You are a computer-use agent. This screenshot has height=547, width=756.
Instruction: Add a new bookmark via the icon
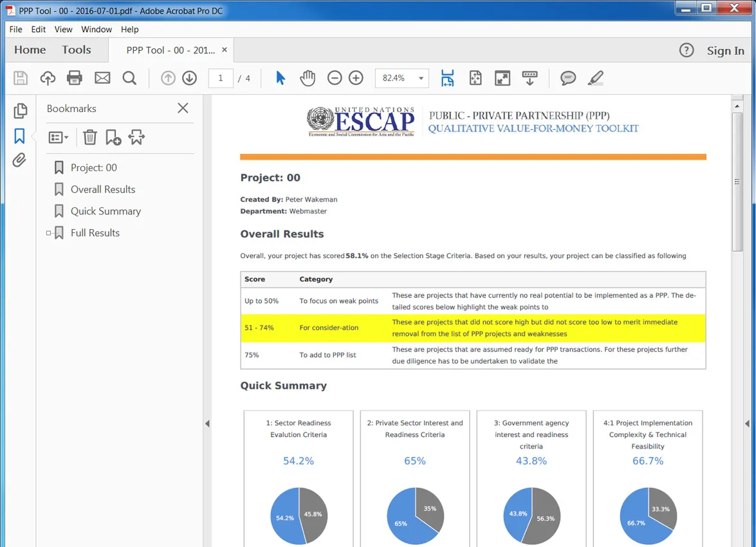113,138
